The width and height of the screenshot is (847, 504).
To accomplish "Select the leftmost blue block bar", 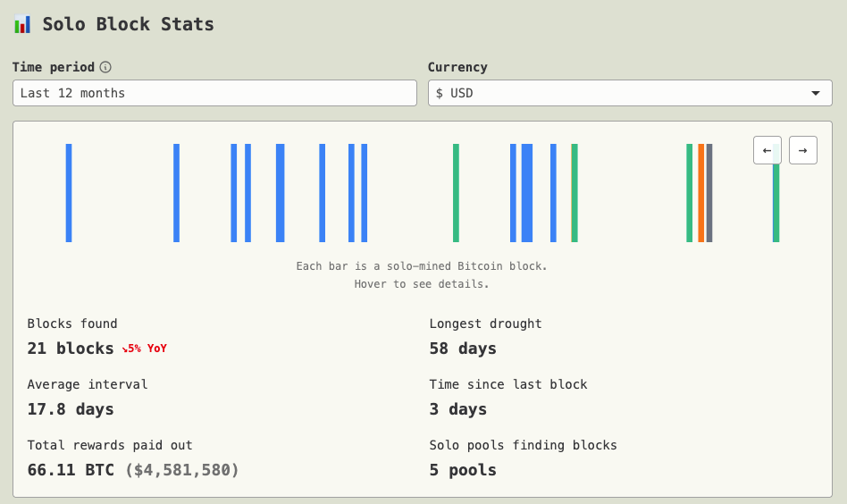I will coord(69,192).
